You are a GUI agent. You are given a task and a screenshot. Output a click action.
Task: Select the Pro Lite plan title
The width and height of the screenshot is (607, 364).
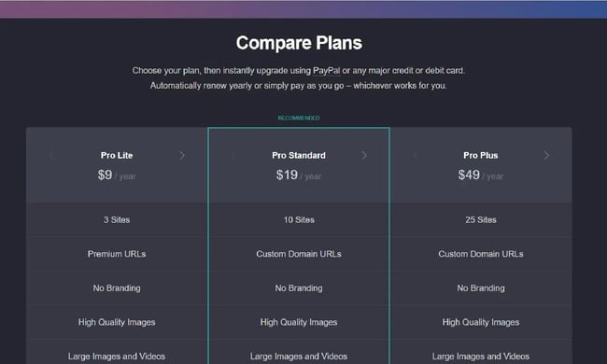tap(117, 156)
